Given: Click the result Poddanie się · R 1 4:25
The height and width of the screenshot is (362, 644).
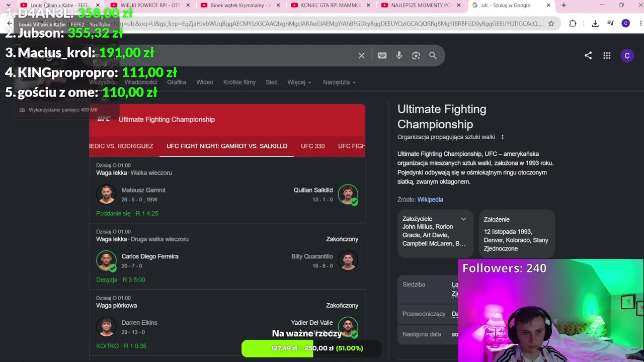Looking at the screenshot, I should click(x=127, y=213).
